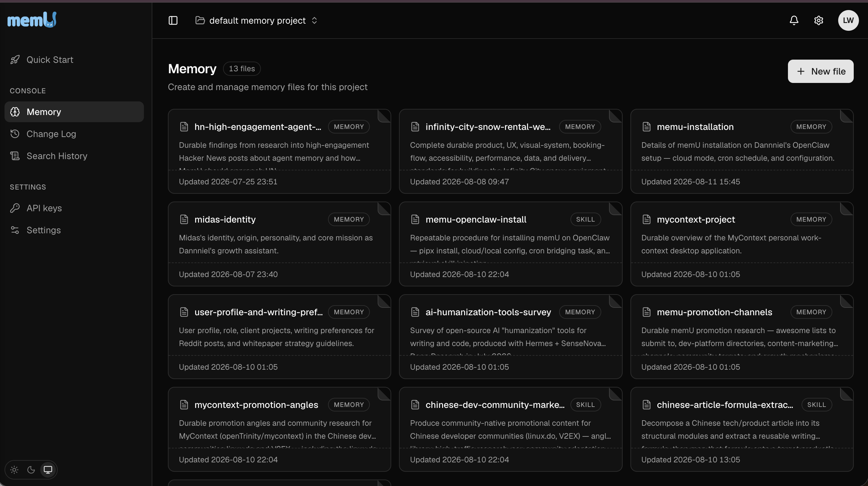Open the LW user avatar menu
Image resolution: width=868 pixels, height=486 pixels.
(848, 20)
